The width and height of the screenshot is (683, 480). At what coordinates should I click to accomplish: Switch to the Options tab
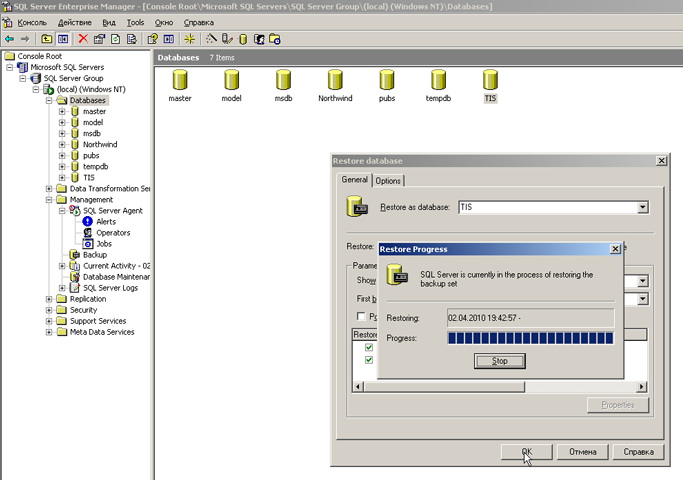388,181
